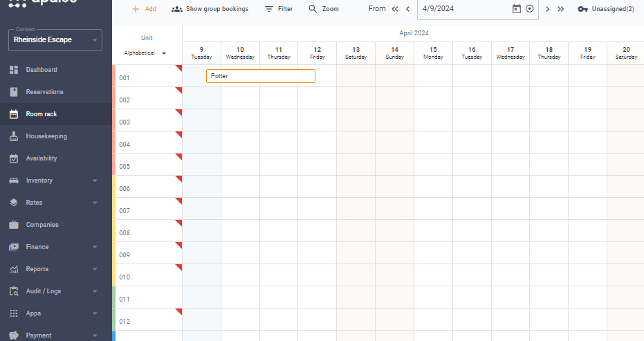Open Dashboard in the sidebar
The height and width of the screenshot is (341, 644).
click(x=42, y=70)
